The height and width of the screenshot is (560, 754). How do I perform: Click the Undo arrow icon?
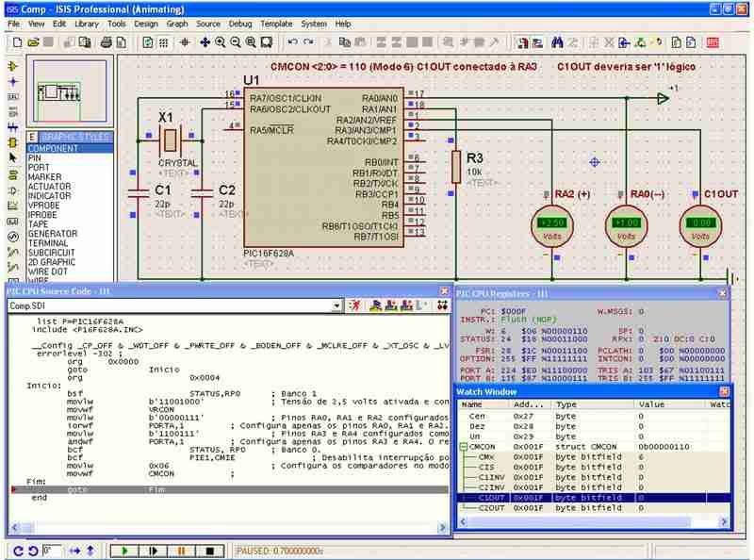292,42
